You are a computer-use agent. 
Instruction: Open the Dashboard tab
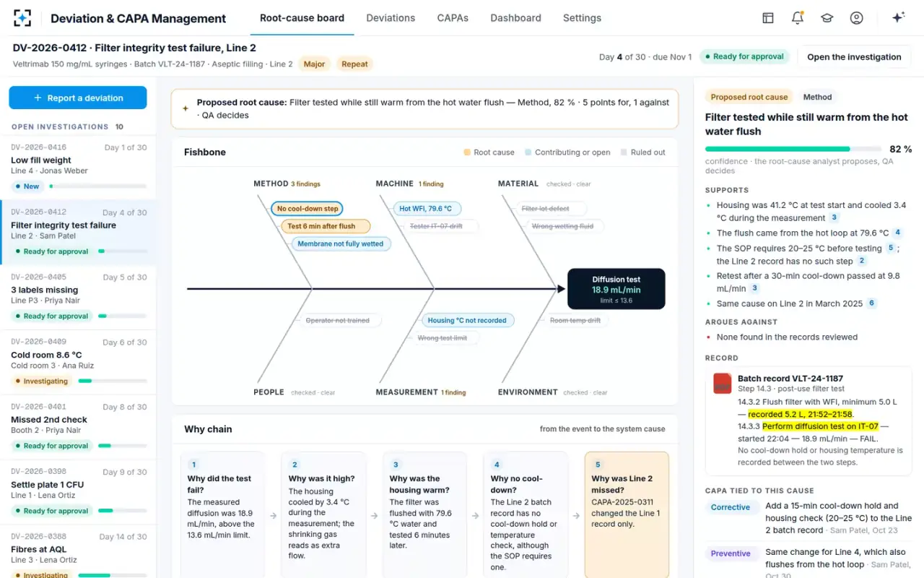[515, 18]
